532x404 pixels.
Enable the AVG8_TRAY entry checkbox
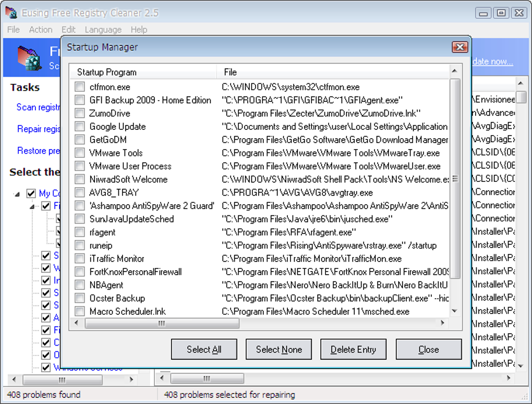80,192
